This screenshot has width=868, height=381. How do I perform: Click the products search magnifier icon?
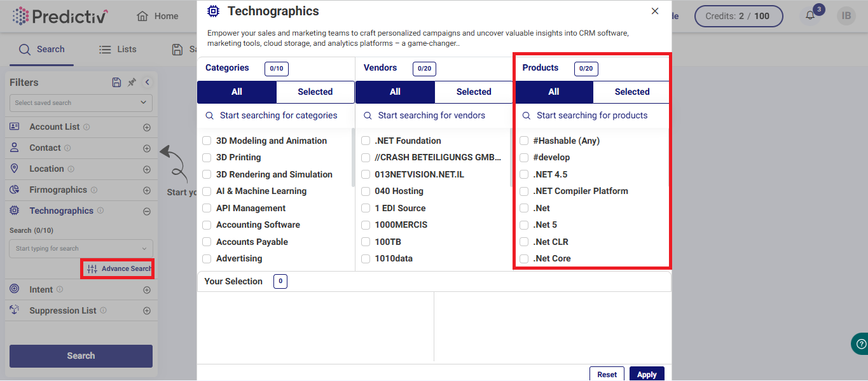coord(527,116)
